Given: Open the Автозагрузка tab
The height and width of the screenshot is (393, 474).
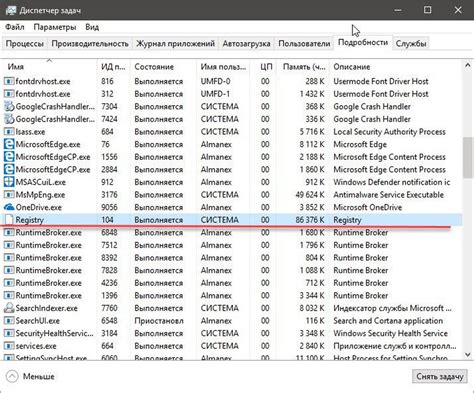Looking at the screenshot, I should click(246, 44).
